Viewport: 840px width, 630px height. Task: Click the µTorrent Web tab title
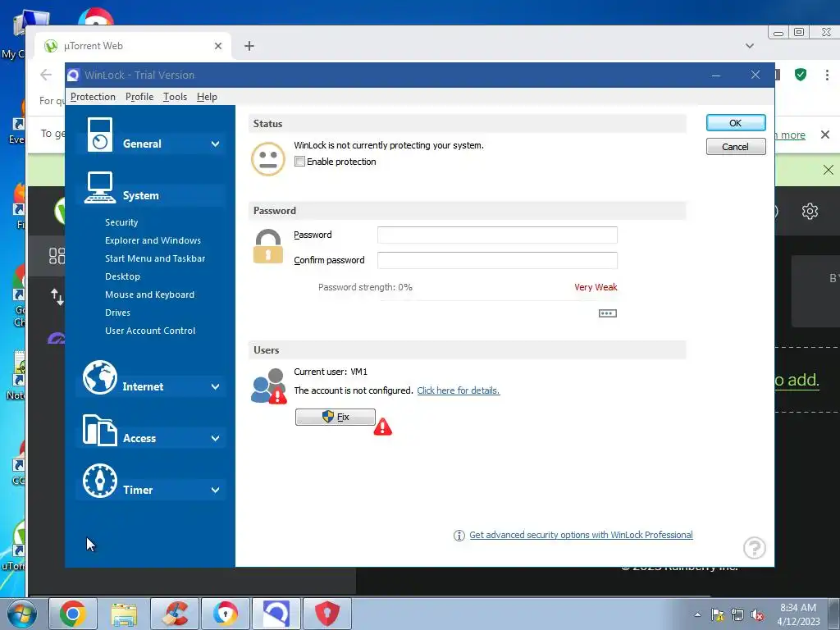[94, 46]
